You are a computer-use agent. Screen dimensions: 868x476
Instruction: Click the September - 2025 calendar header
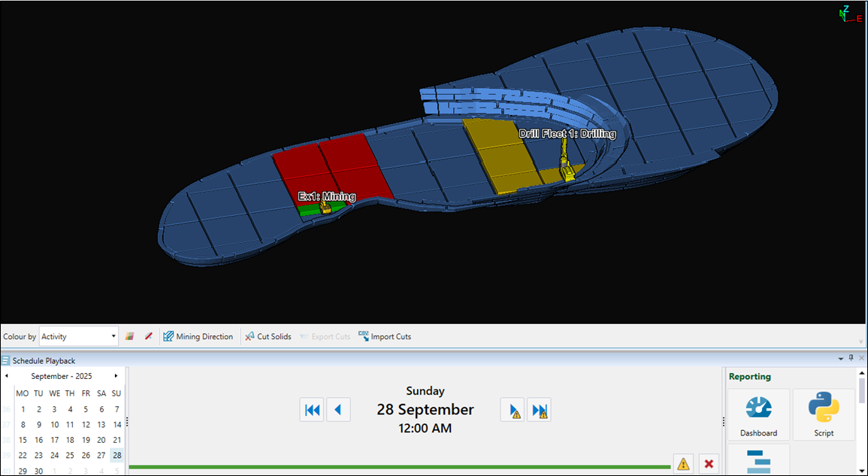coord(62,376)
